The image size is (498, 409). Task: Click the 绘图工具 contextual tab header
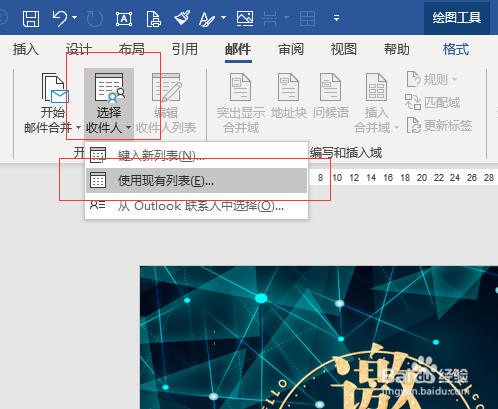457,18
